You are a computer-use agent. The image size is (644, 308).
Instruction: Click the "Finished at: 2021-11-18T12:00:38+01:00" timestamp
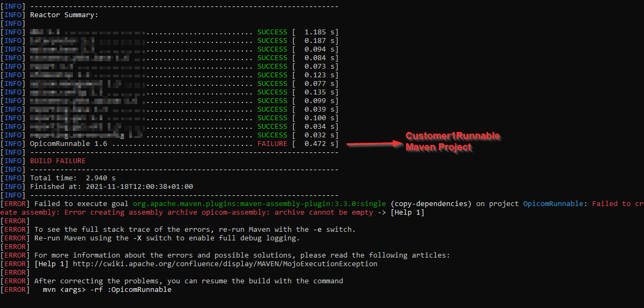click(112, 187)
